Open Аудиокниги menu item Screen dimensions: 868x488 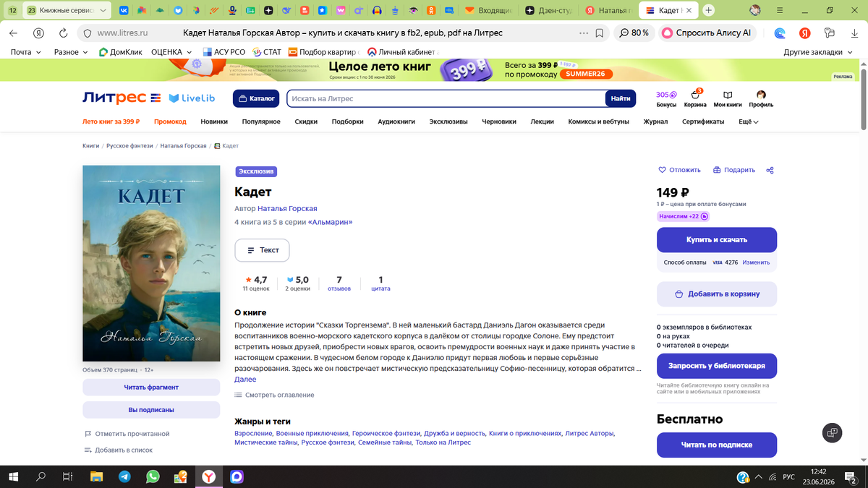point(396,121)
